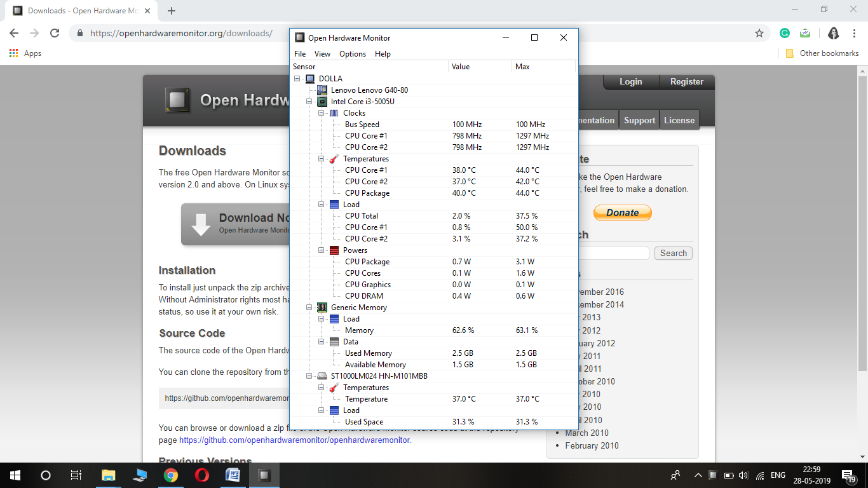The height and width of the screenshot is (488, 868).
Task: Collapse the Clocks node
Action: coord(322,113)
